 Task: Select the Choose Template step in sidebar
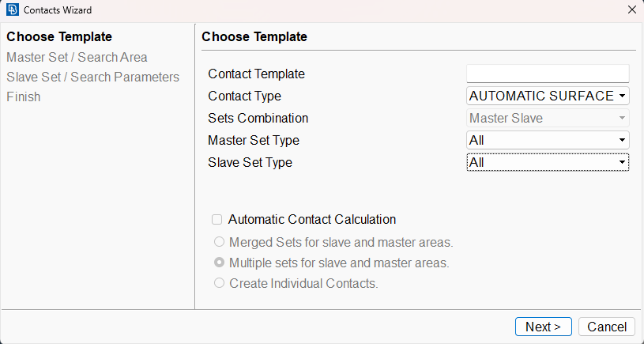tap(59, 36)
